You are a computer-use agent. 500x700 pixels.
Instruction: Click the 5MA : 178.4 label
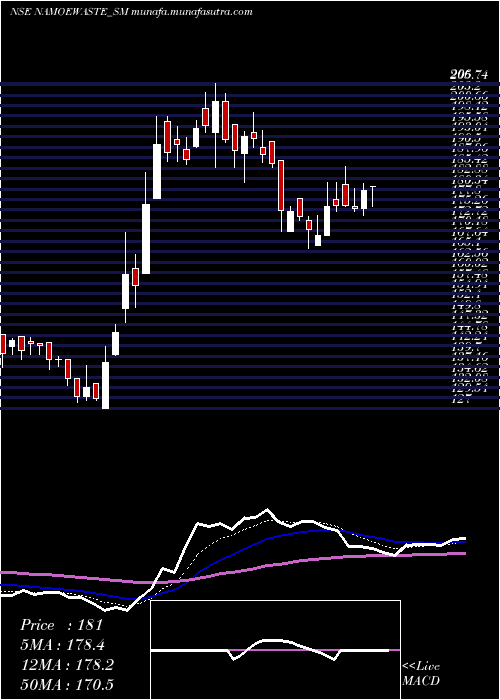point(63,645)
